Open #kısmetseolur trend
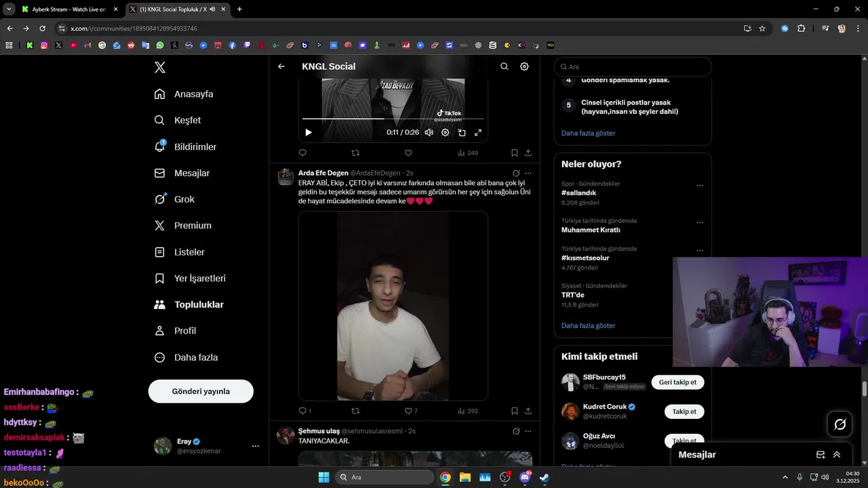 click(585, 258)
